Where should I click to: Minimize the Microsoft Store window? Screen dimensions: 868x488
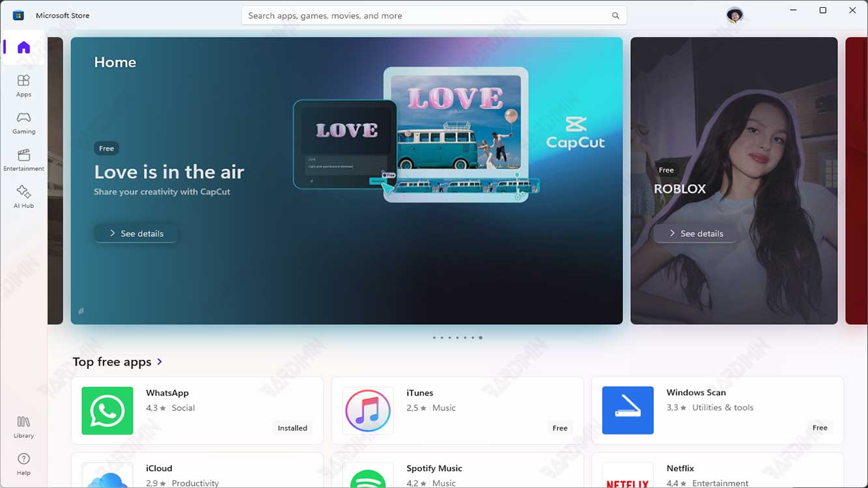[794, 10]
